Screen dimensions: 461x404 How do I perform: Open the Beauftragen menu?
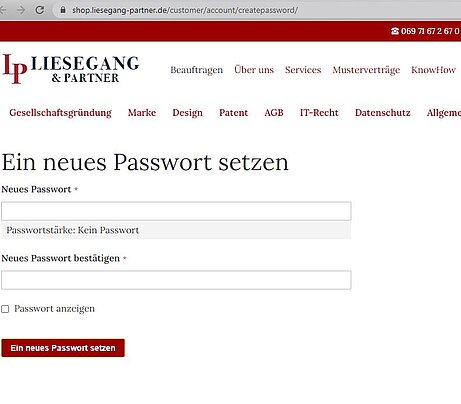pos(197,70)
